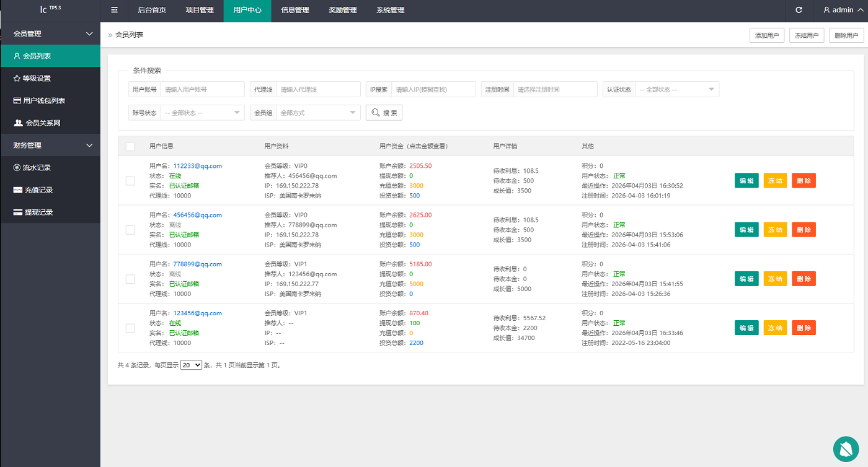Open the 系统管理 top menu
This screenshot has height=467, width=868.
point(390,11)
